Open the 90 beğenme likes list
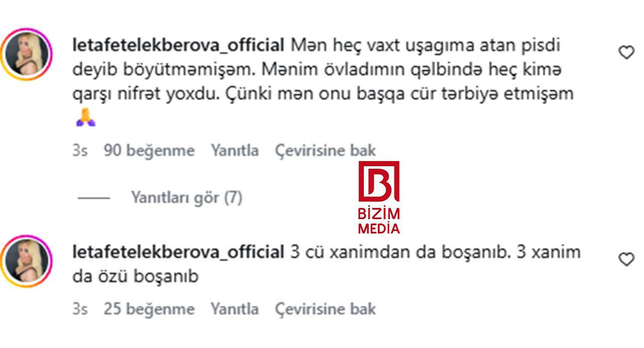The width and height of the screenshot is (644, 348). [149, 150]
